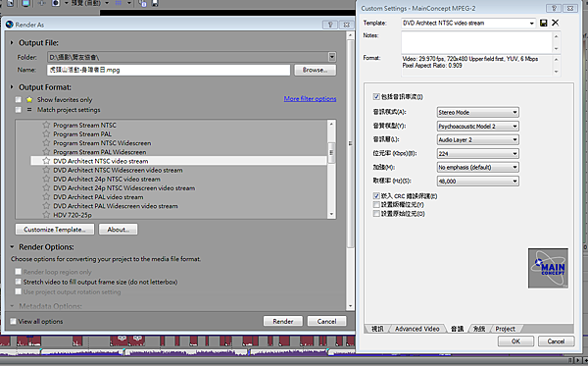This screenshot has height=366, width=588.
Task: Check Show favorites only
Action: pos(18,99)
